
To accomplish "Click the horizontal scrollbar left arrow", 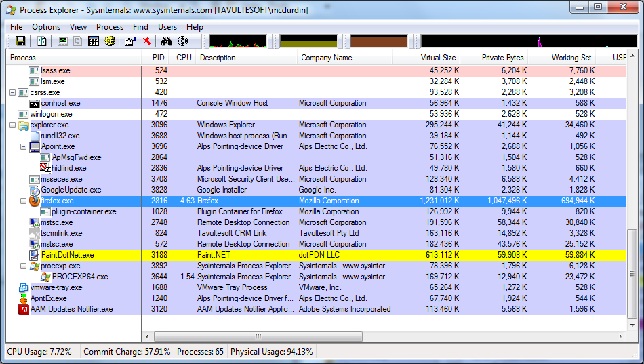I will pos(147,336).
